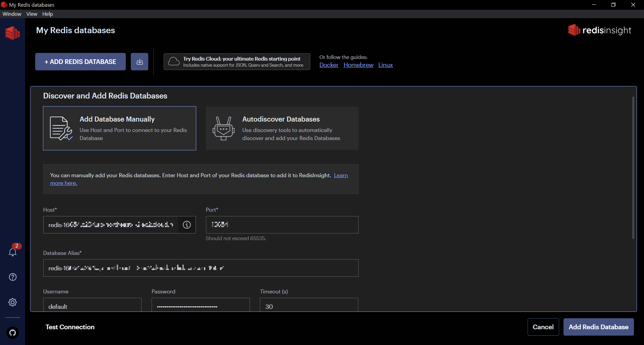Close the RedisInsight window
Viewport: 644px width, 345px height.
[x=633, y=5]
